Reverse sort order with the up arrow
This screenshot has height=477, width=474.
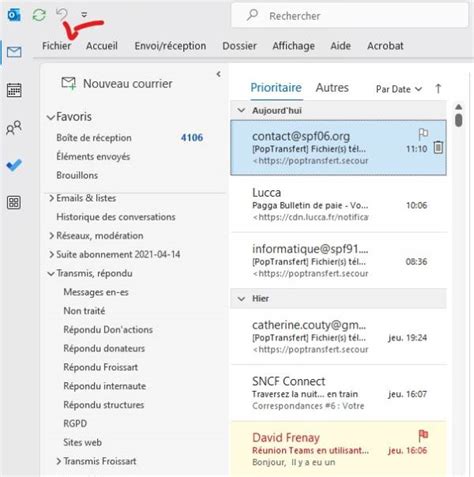click(438, 89)
